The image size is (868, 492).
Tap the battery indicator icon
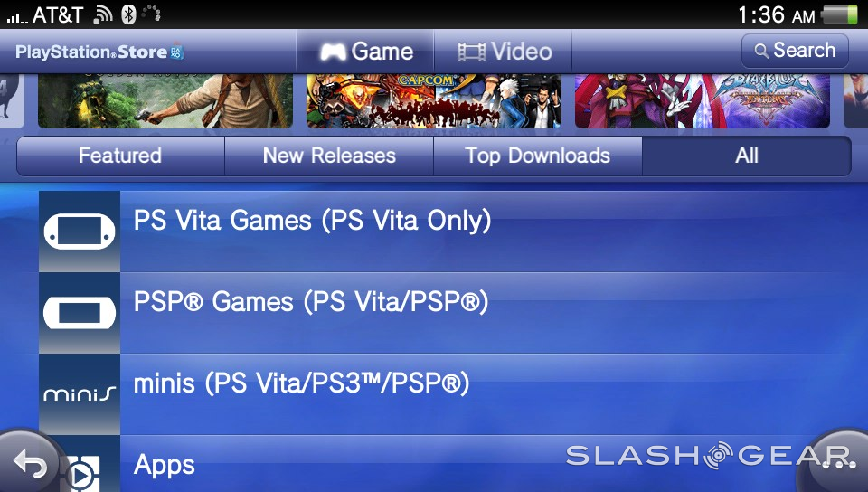click(x=840, y=14)
